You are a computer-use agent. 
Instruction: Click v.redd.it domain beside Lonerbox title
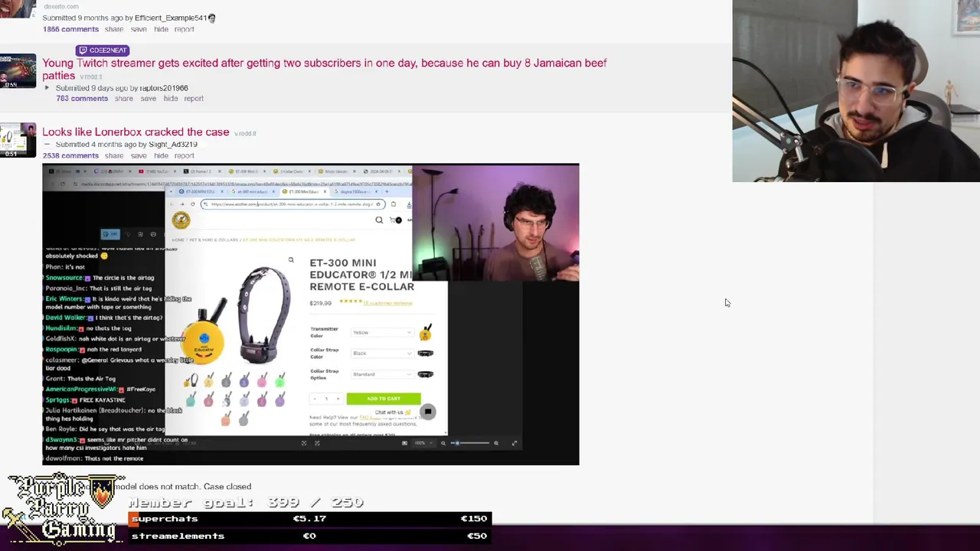(x=245, y=133)
